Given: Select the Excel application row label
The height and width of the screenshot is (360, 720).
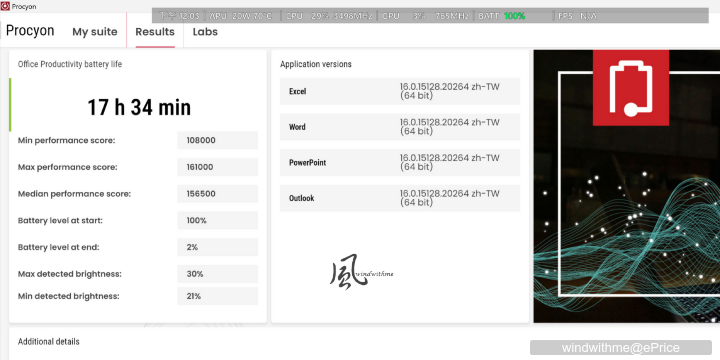Looking at the screenshot, I should [x=298, y=91].
